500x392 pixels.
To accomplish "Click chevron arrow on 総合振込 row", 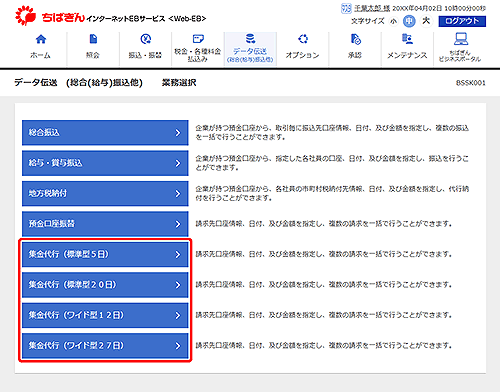I will (x=178, y=133).
